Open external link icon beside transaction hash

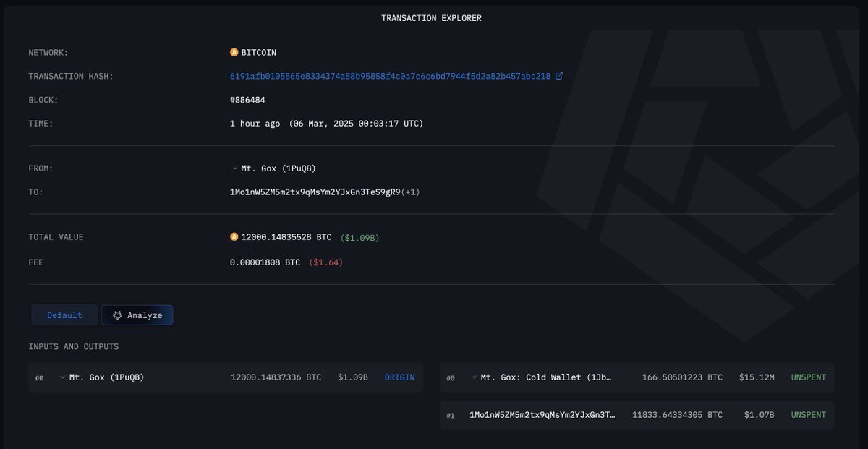[x=559, y=76]
